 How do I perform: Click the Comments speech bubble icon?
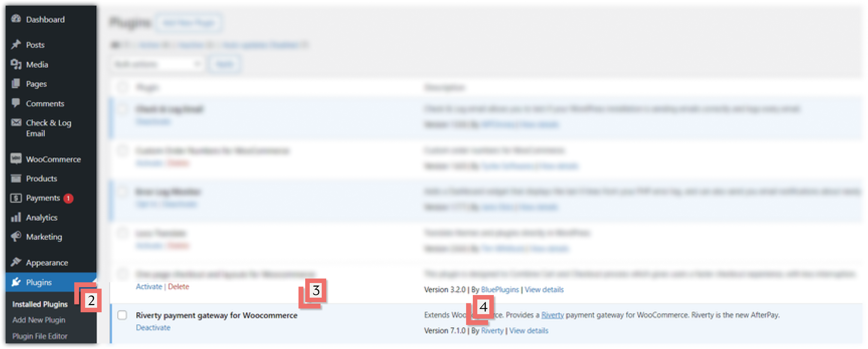[x=16, y=103]
